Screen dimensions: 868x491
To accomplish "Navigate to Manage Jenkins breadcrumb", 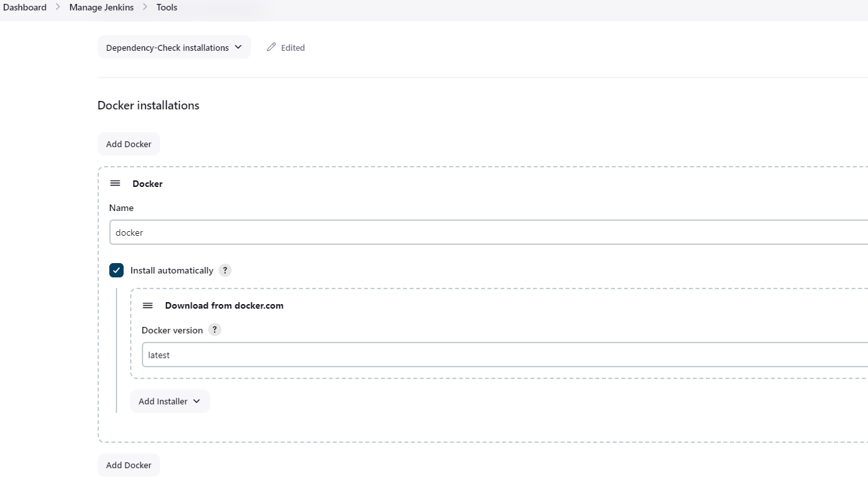I will coord(102,8).
